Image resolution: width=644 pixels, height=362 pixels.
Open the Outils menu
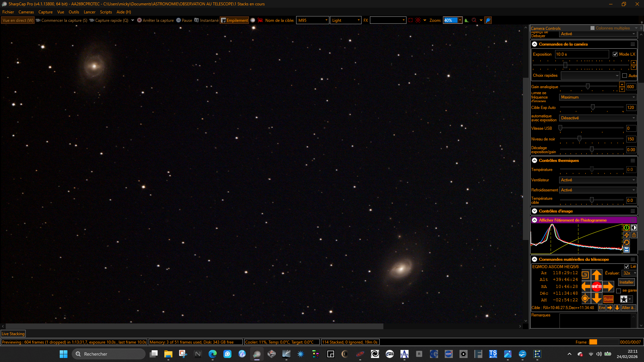tap(74, 12)
